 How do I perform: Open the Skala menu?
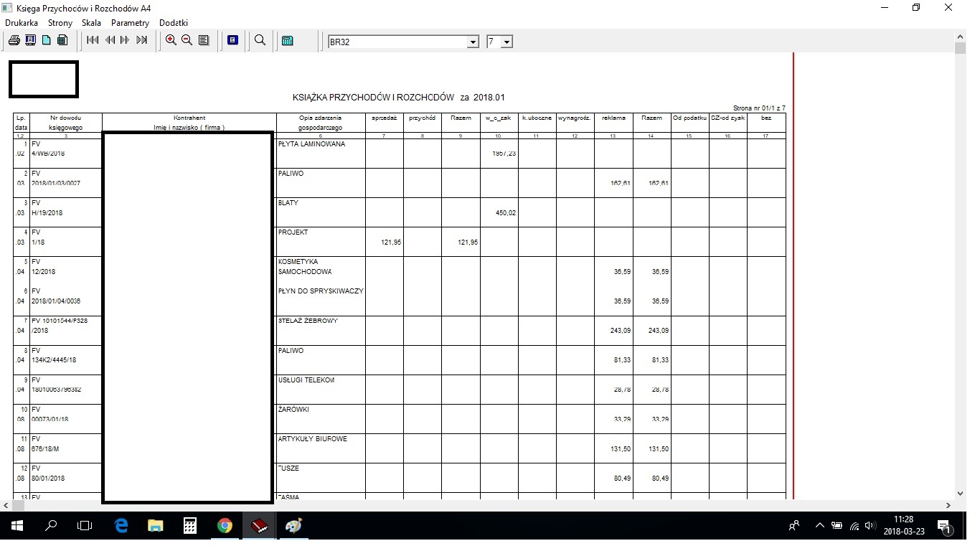pyautogui.click(x=91, y=23)
